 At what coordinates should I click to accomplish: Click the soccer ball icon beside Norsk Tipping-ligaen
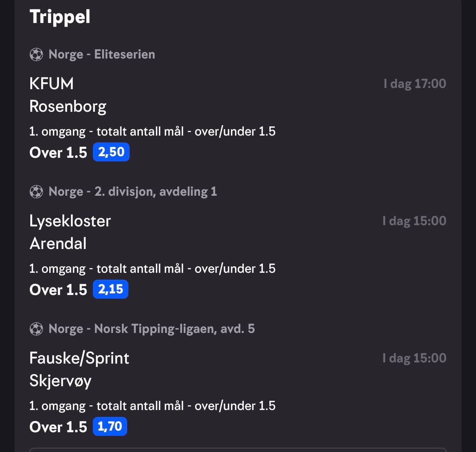pos(36,329)
